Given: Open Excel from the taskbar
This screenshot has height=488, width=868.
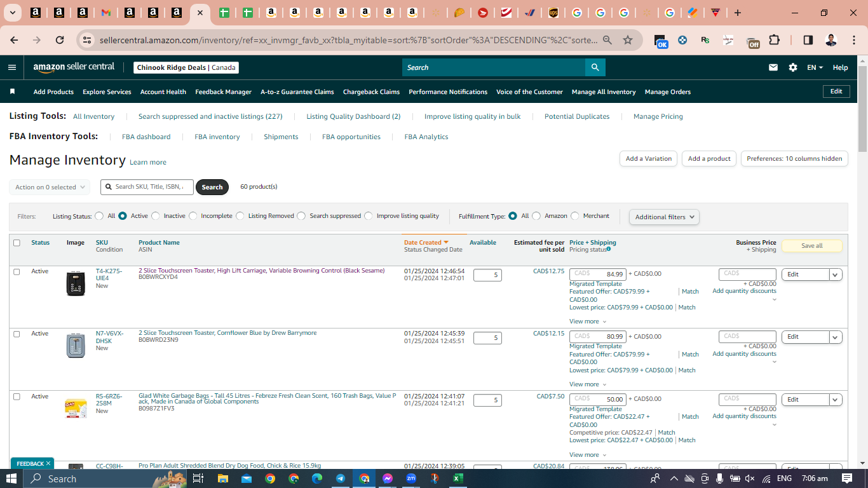Looking at the screenshot, I should (x=458, y=478).
